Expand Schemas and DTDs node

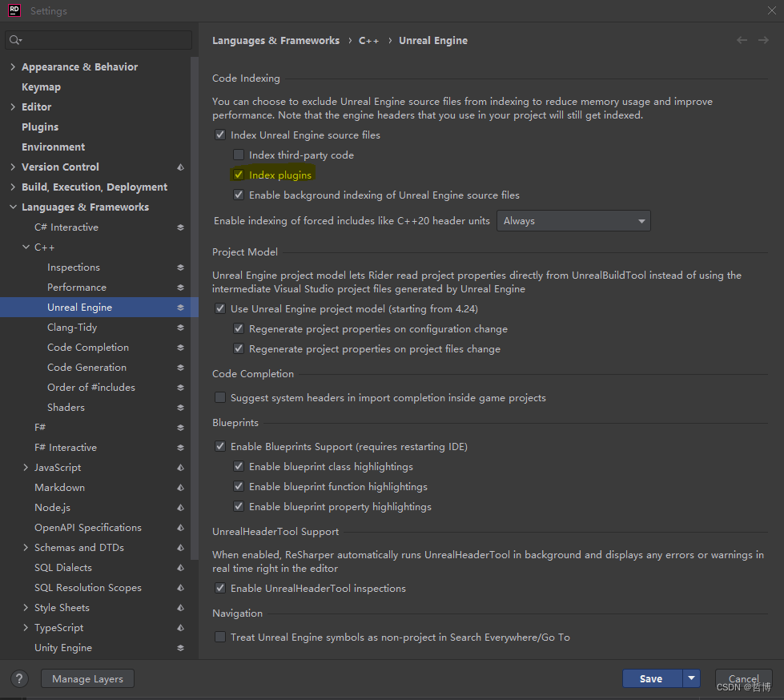tap(26, 547)
